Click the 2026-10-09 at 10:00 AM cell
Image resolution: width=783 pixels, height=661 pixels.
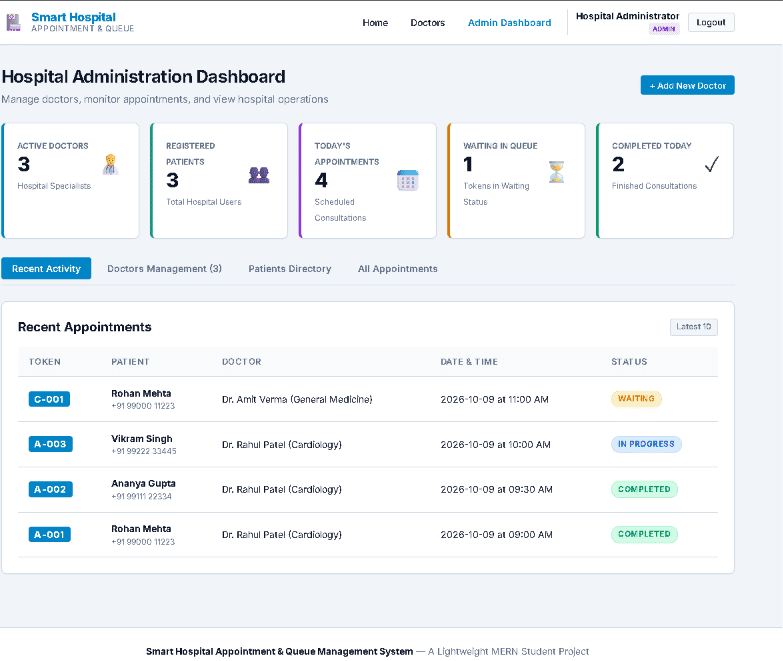tap(495, 444)
